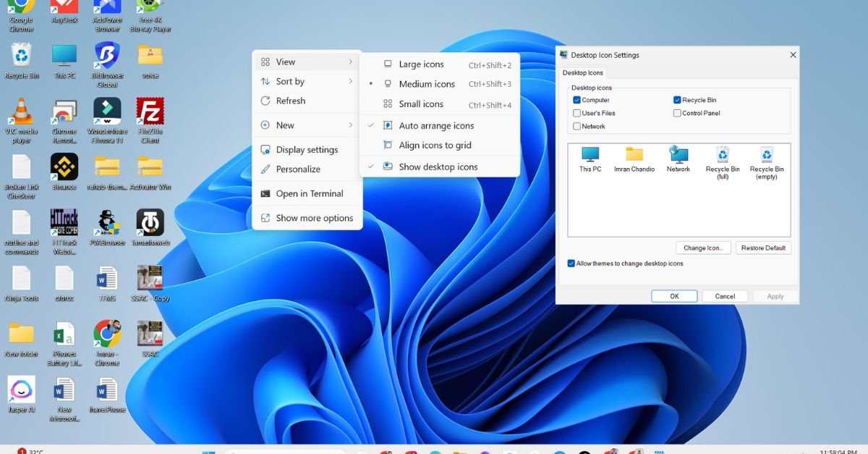Viewport: 868px width, 454px height.
Task: Select the Jasper AI desktop icon
Action: click(21, 390)
